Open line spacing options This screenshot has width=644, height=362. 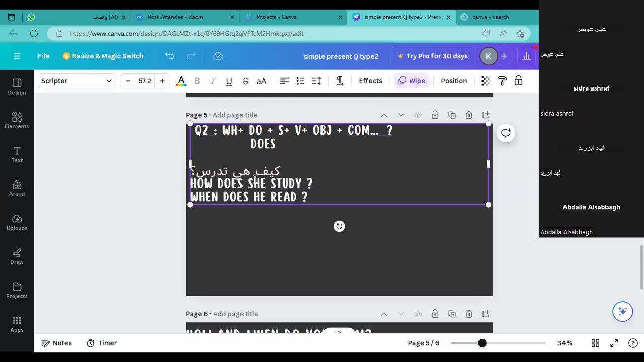(316, 81)
